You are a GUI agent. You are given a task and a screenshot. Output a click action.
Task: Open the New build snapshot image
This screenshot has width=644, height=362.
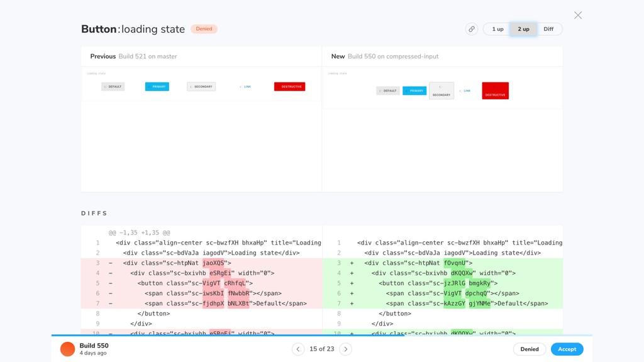tap(442, 88)
